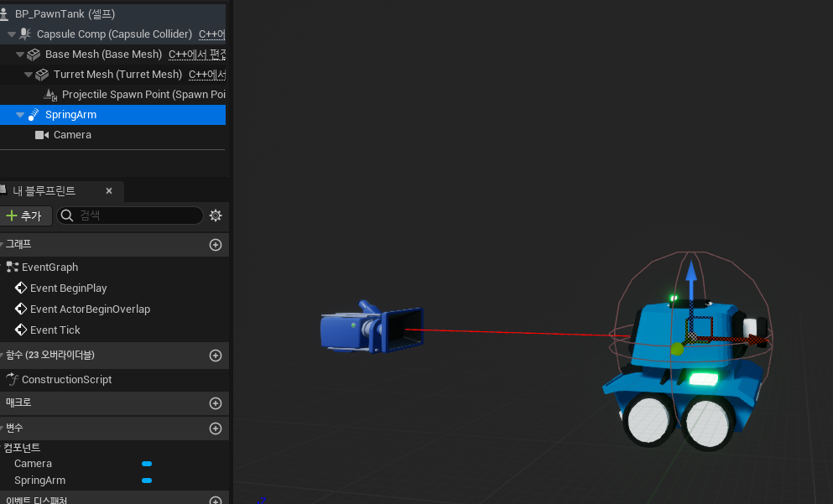The height and width of the screenshot is (504, 833).
Task: Add a new graph with plus icon
Action: tap(215, 245)
